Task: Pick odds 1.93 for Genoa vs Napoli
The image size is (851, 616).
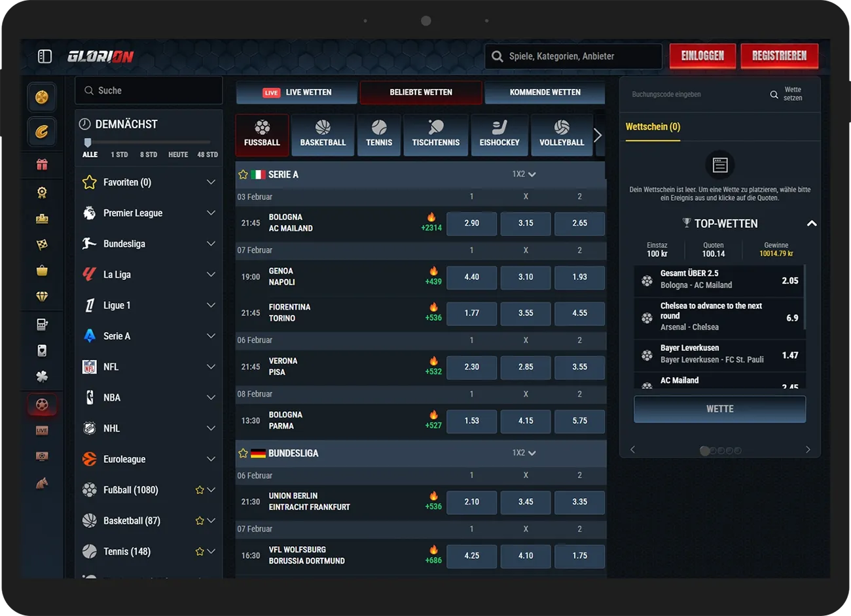Action: [x=579, y=277]
